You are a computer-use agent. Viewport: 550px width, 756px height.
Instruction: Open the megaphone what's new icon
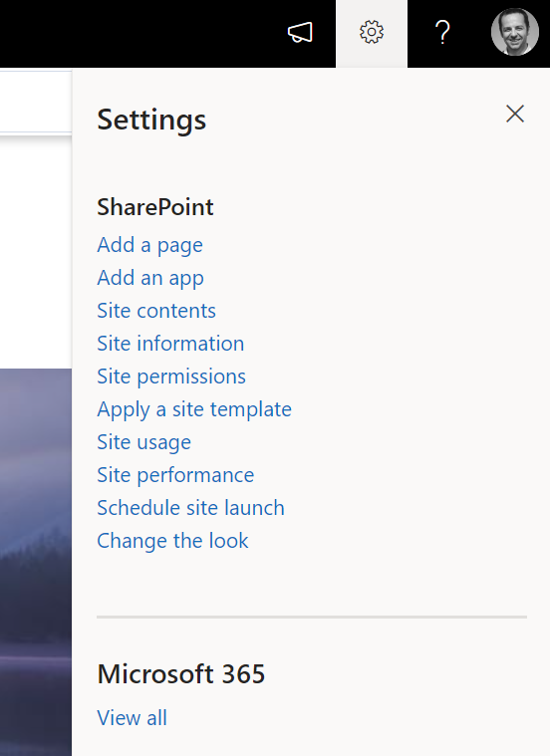[300, 33]
